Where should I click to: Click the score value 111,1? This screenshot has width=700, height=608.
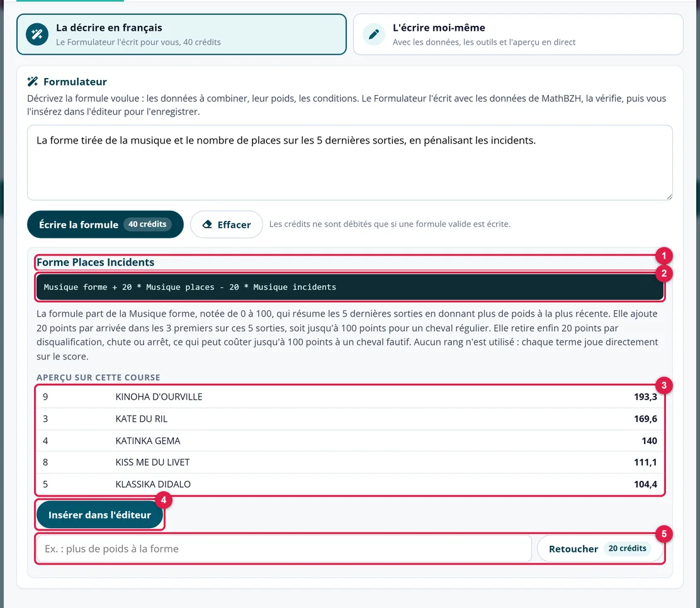click(645, 463)
